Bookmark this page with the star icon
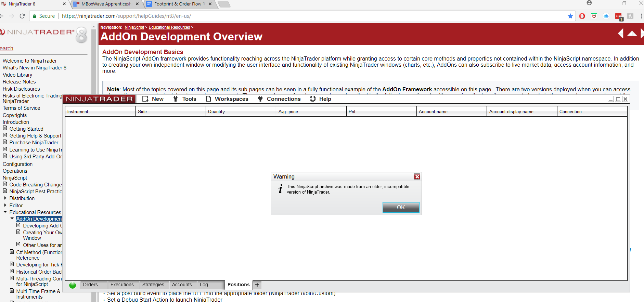The width and height of the screenshot is (644, 302). pos(570,16)
